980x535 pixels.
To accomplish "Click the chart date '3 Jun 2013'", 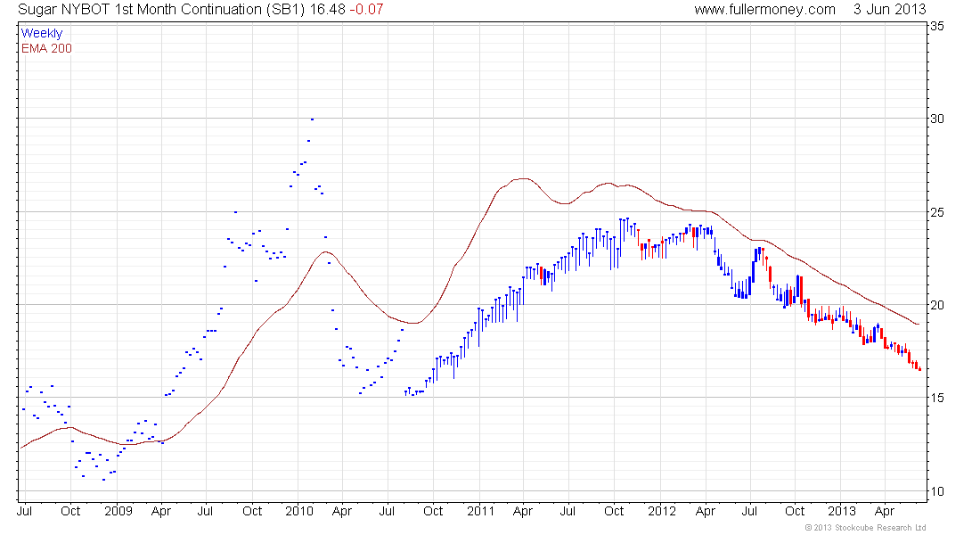I will point(889,10).
